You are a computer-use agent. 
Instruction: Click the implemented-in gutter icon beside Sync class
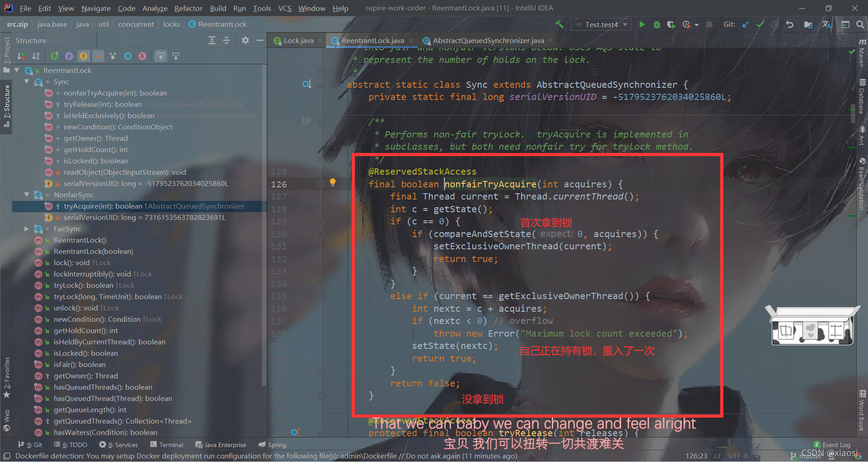[307, 84]
